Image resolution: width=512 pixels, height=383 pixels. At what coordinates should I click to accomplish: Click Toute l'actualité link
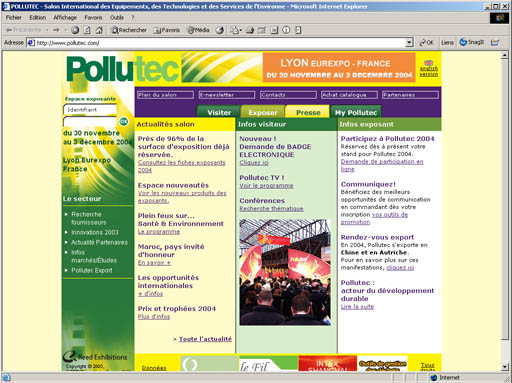(x=205, y=339)
